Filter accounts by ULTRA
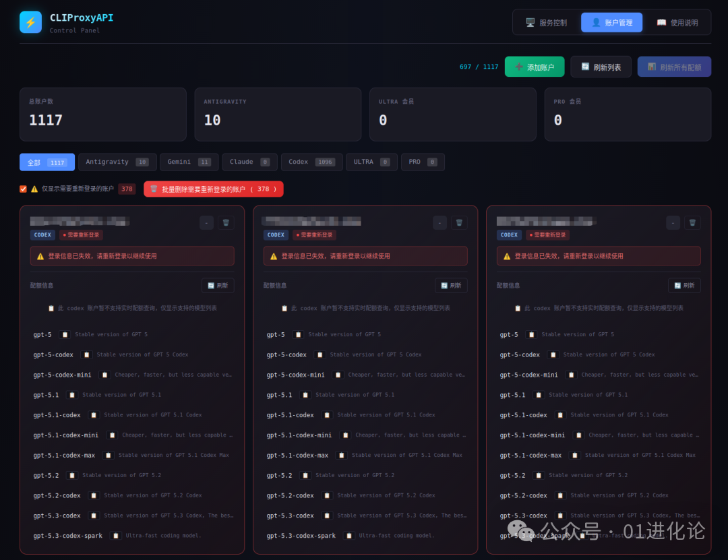The height and width of the screenshot is (560, 728). (x=371, y=162)
